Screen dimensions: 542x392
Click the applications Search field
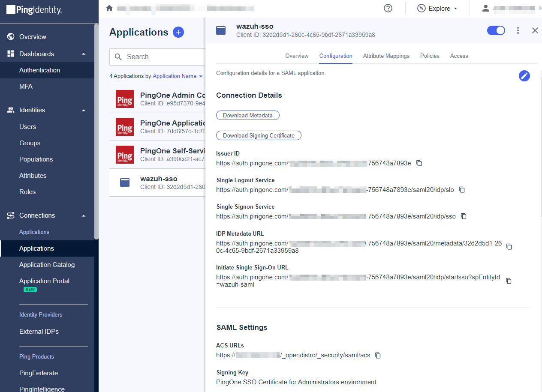157,57
